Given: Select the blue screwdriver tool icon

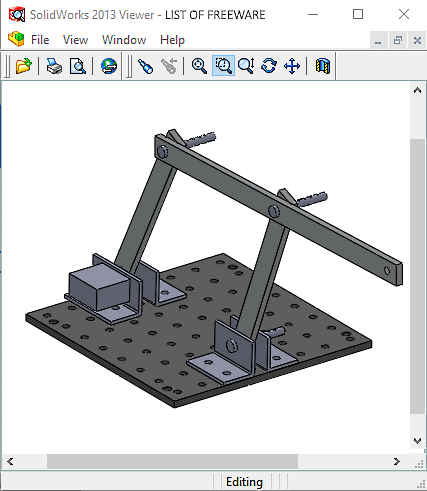Looking at the screenshot, I should click(146, 66).
